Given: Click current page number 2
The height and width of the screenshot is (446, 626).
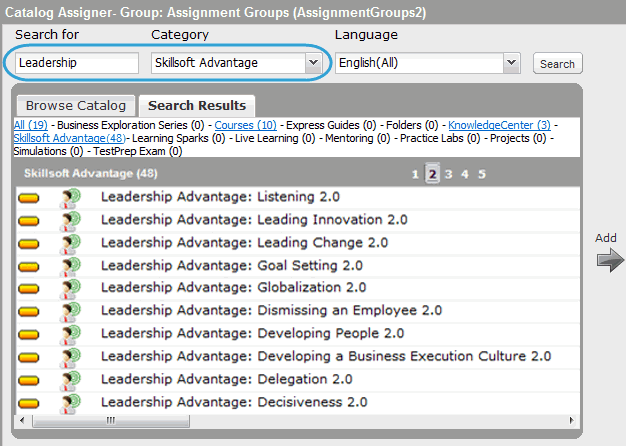Looking at the screenshot, I should (x=432, y=174).
